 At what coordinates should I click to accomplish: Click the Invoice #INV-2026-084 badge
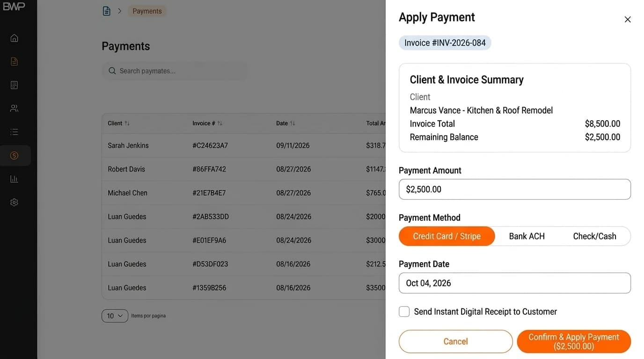coord(445,43)
